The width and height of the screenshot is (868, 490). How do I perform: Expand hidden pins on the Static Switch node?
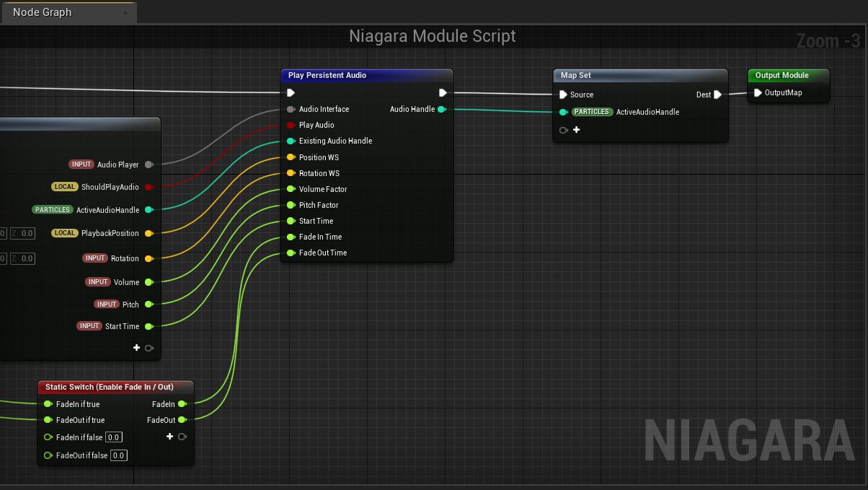[182, 437]
